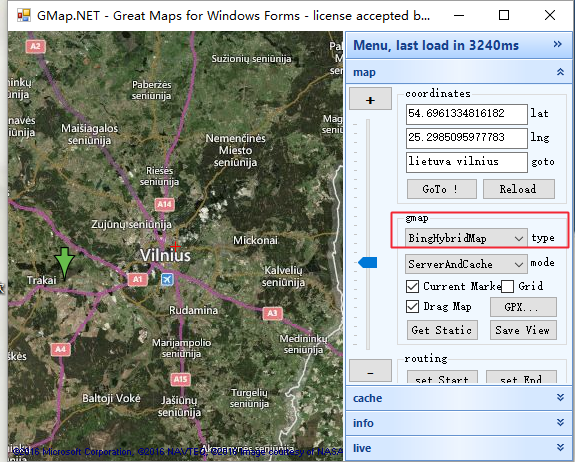Click the GoTo ! button

[442, 189]
